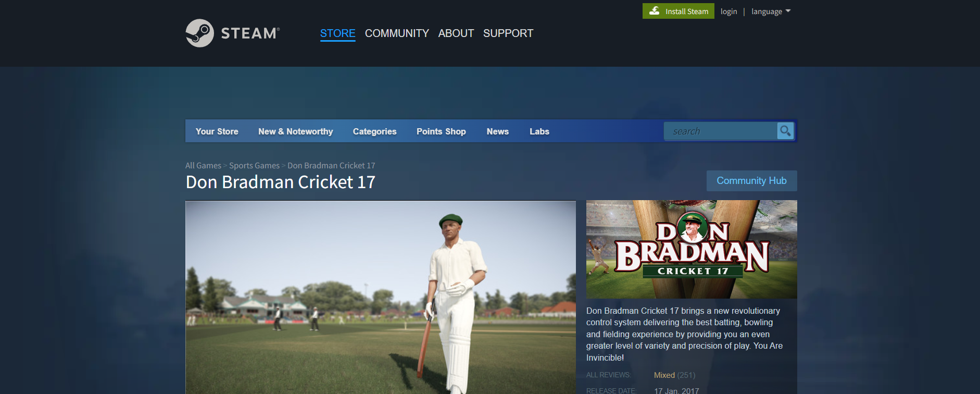The image size is (980, 394).
Task: Click the All Games breadcrumb
Action: point(203,165)
